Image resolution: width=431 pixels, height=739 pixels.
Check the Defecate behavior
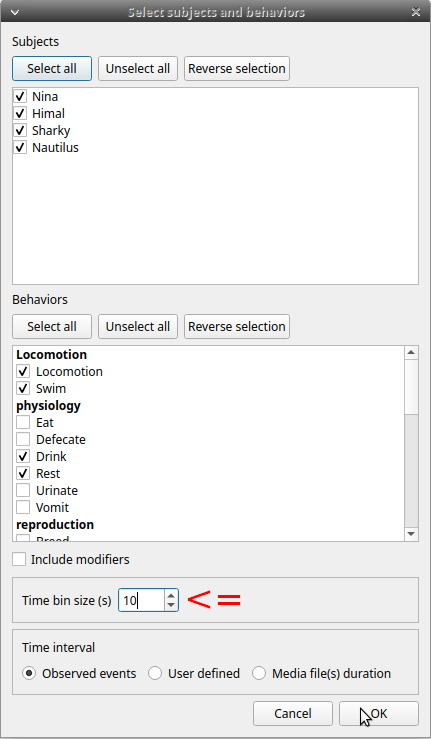pyautogui.click(x=23, y=439)
